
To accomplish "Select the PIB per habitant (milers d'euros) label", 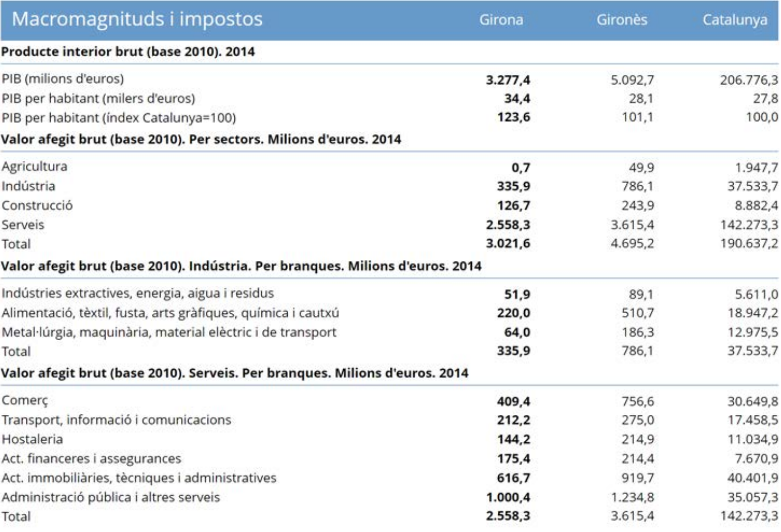I will pos(98,98).
